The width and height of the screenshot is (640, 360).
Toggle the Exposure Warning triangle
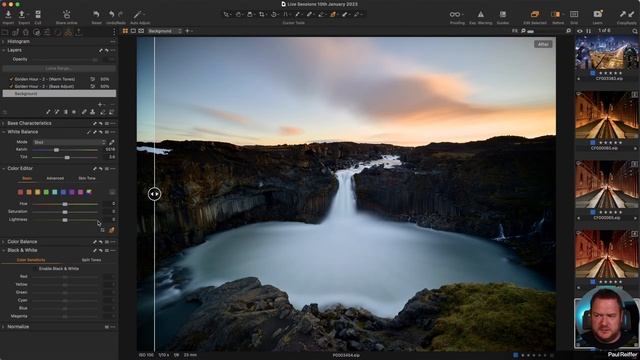point(481,14)
